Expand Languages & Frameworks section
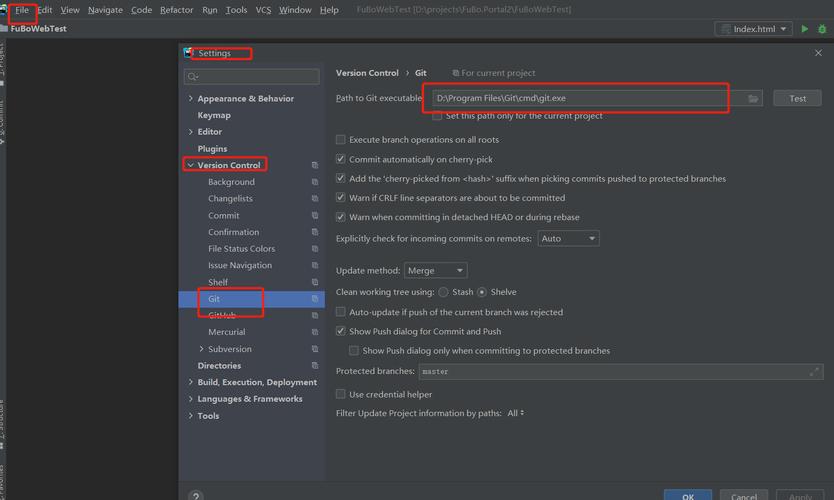 tap(190, 399)
